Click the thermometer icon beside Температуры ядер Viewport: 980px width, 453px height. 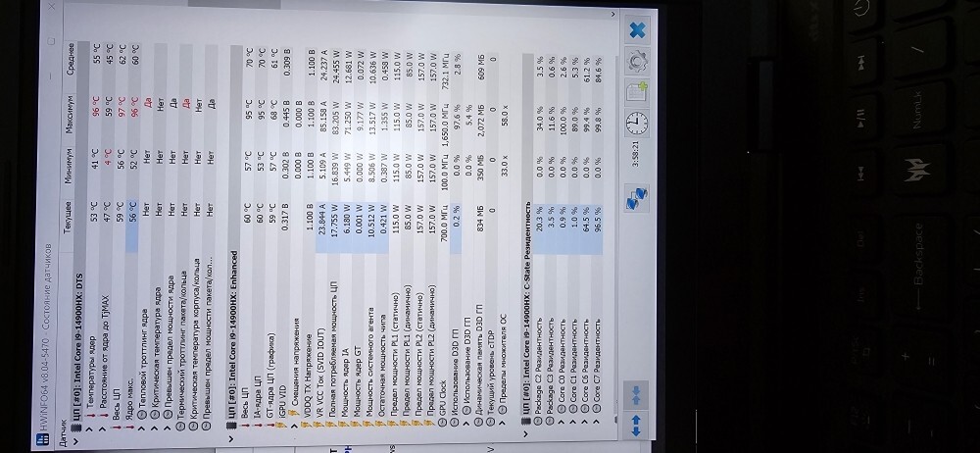coord(89,416)
